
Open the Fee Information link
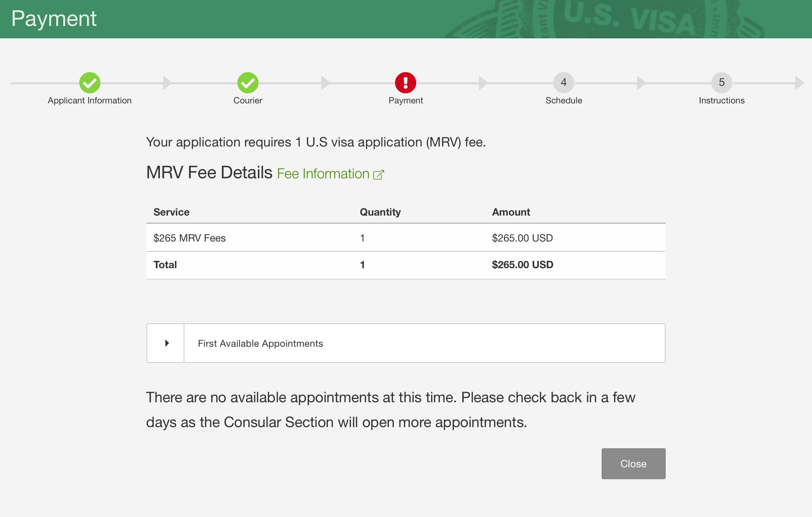(x=323, y=174)
